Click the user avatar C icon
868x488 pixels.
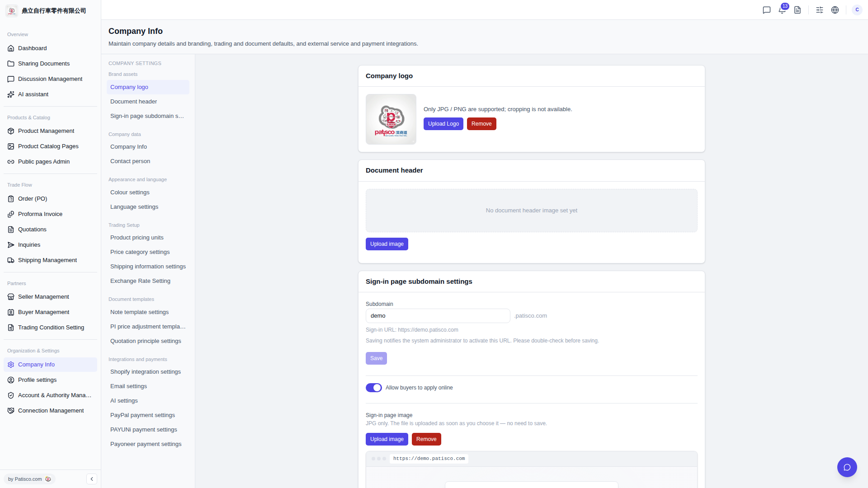(x=857, y=10)
